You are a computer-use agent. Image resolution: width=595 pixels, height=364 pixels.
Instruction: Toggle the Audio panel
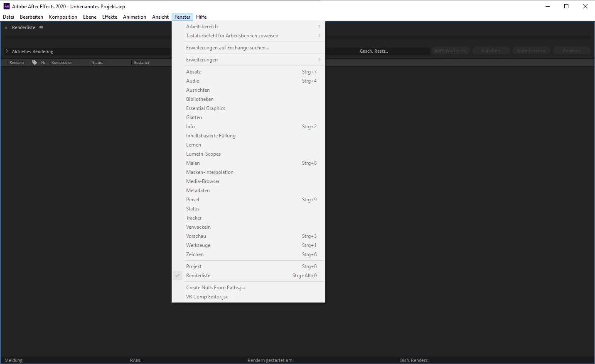coord(248,81)
